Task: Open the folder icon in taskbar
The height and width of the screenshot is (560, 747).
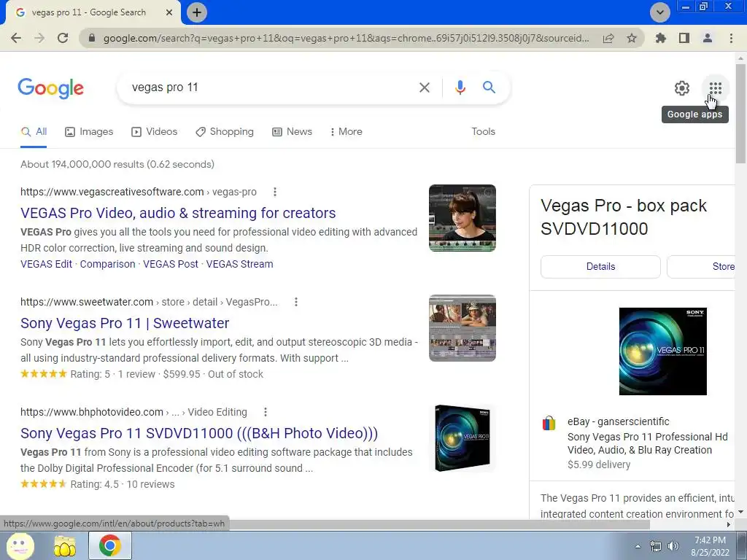Action: point(65,546)
